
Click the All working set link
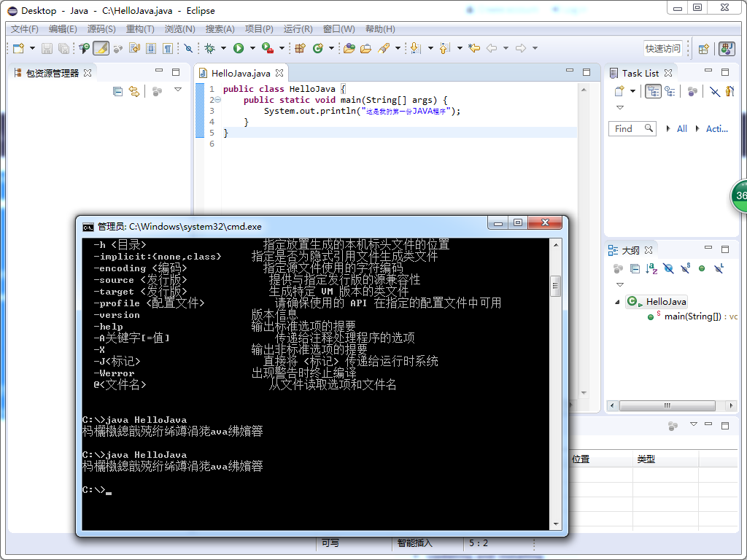pos(682,128)
